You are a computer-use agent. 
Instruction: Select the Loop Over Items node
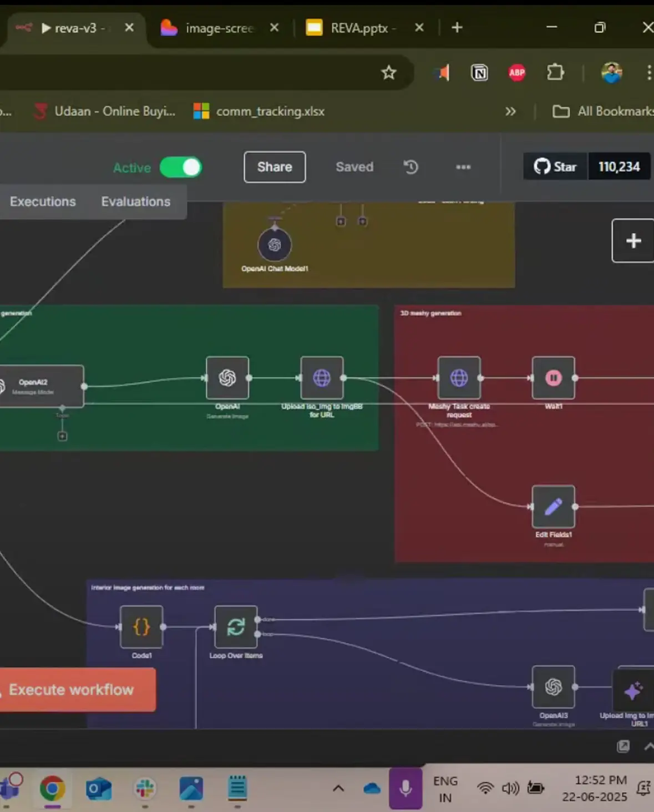point(236,627)
